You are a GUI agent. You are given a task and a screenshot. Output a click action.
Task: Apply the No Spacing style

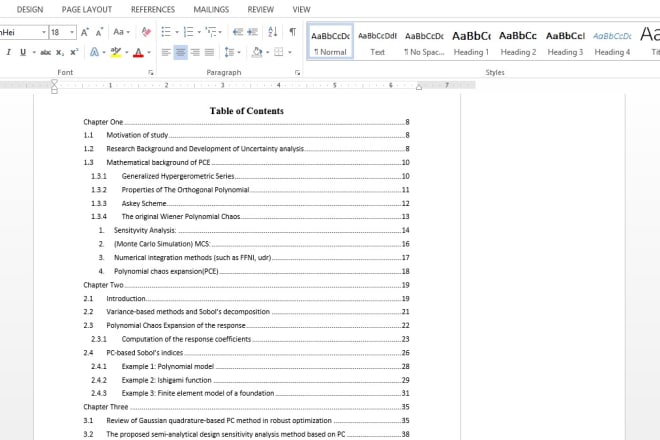point(424,42)
